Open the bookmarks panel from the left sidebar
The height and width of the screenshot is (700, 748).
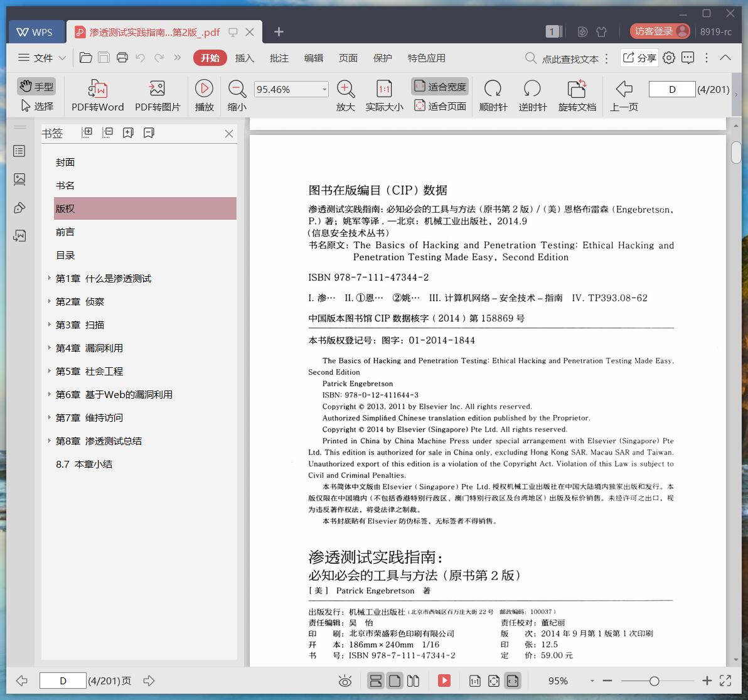point(19,151)
